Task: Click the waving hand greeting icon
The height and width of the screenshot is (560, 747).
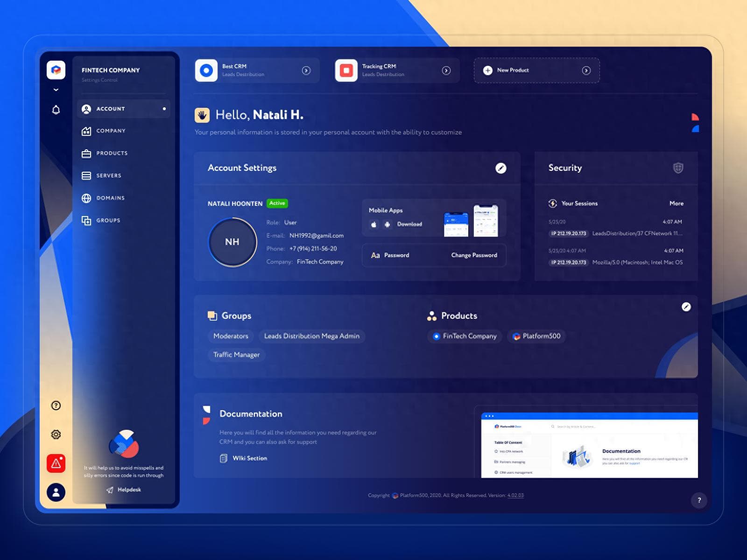Action: (202, 115)
